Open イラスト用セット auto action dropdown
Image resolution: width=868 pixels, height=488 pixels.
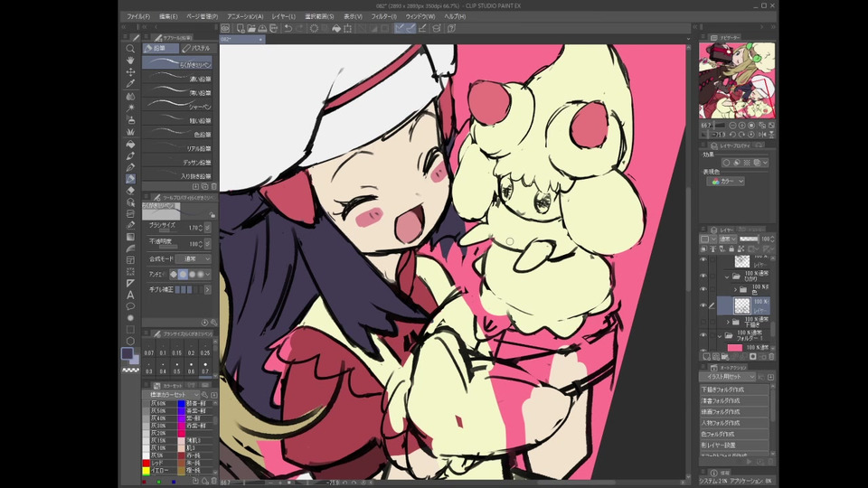pos(728,377)
